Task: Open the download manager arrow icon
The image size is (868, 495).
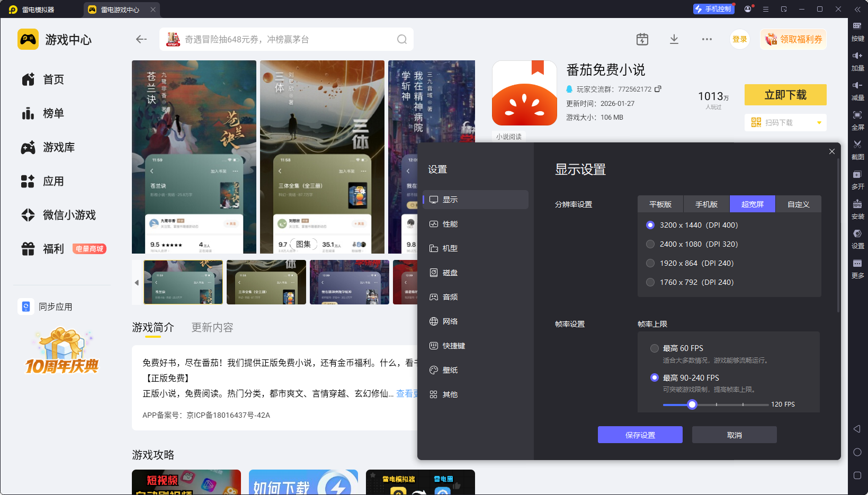Action: [674, 39]
